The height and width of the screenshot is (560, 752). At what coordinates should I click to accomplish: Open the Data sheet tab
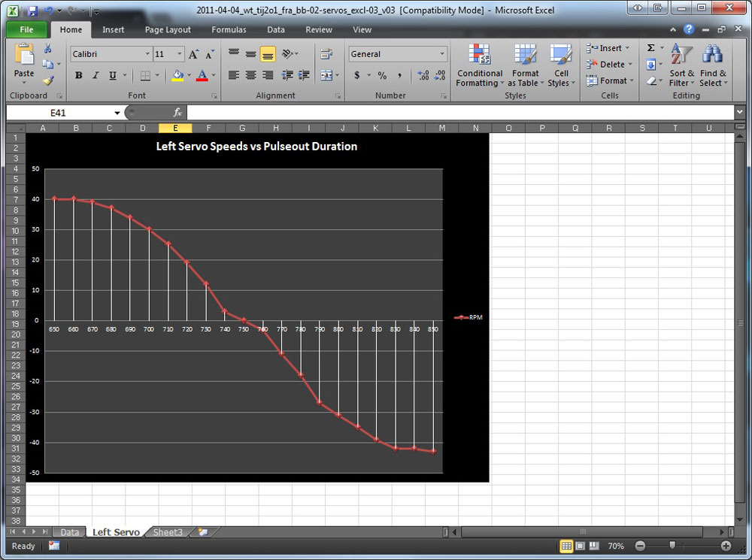tap(69, 532)
